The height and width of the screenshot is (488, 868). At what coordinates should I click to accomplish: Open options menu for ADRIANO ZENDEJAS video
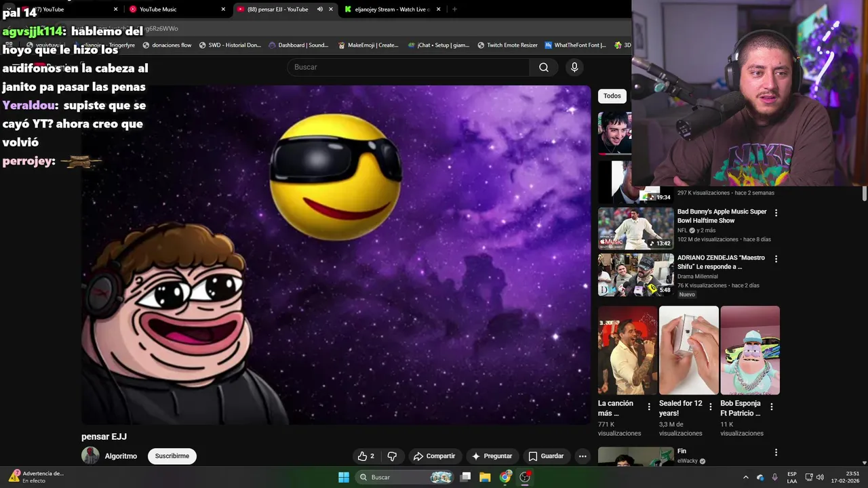[776, 259]
